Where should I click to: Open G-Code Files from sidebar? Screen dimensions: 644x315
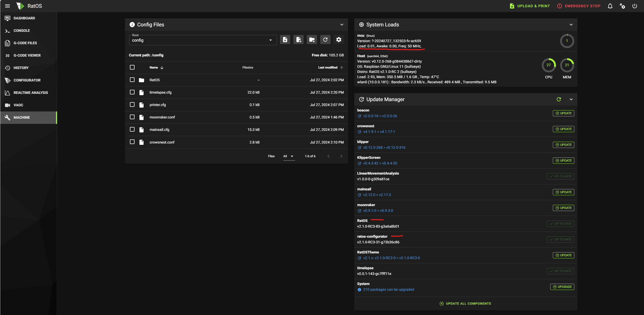click(25, 43)
